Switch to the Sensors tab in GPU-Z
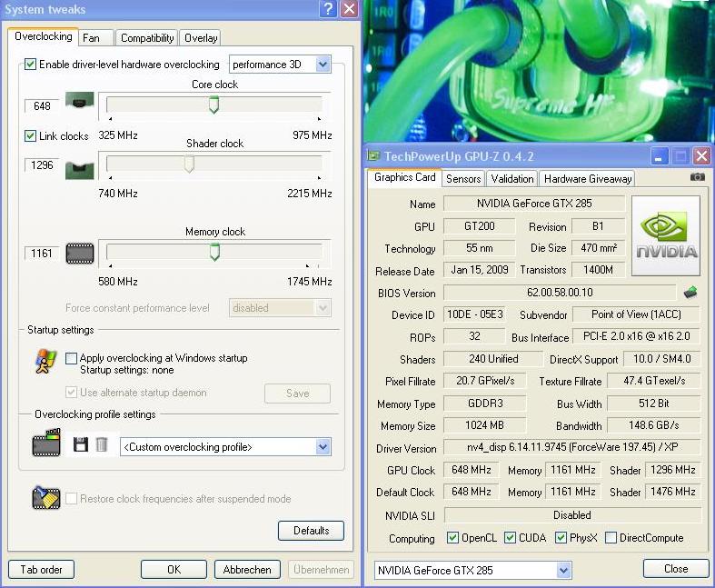 [x=463, y=179]
